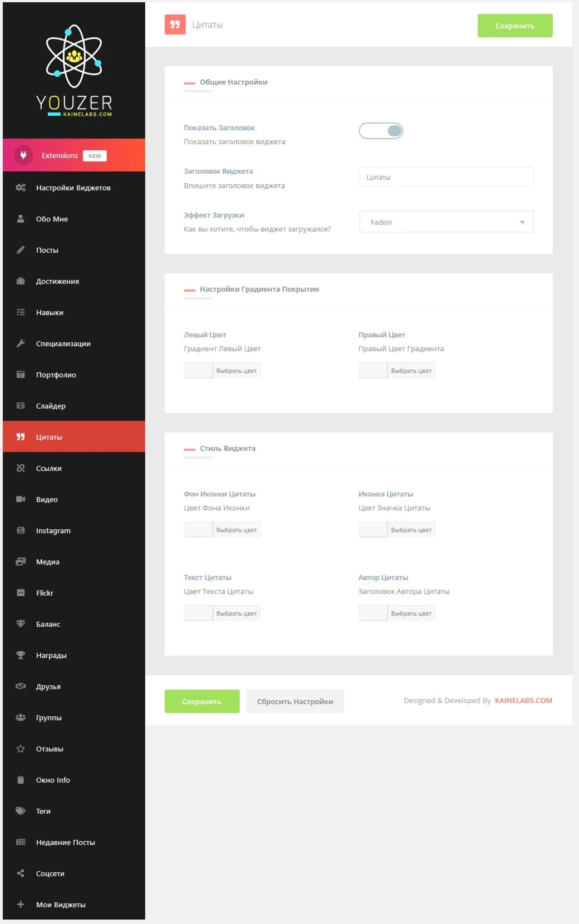Click the broken link icon for Ссылки
Image resolution: width=579 pixels, height=924 pixels.
point(21,468)
